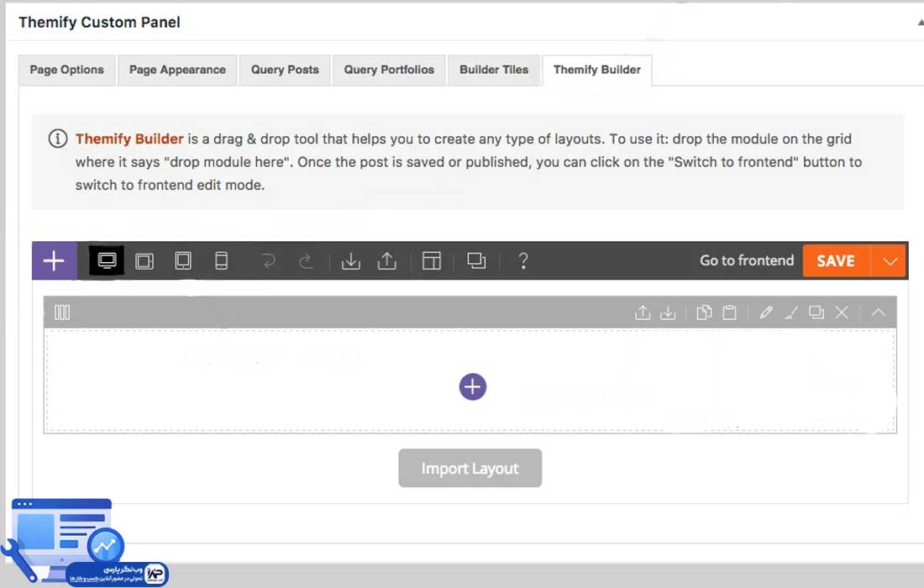The image size is (924, 588).
Task: Click the Go to frontend link
Action: (747, 260)
